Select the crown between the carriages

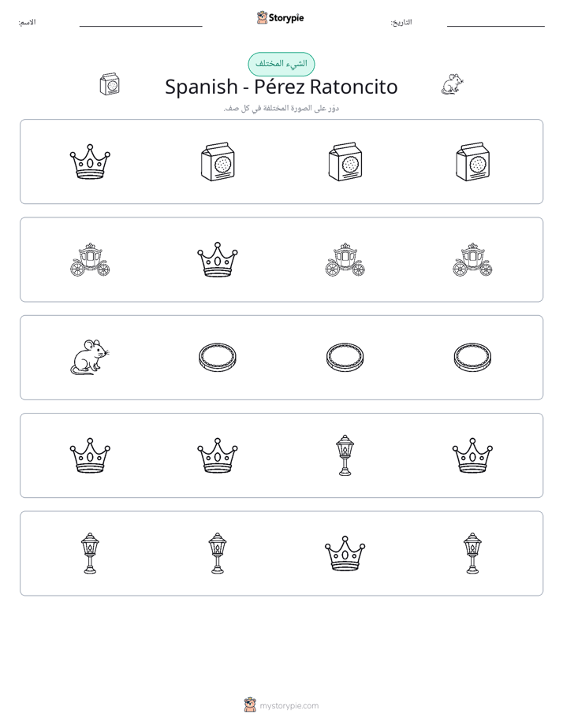218,259
